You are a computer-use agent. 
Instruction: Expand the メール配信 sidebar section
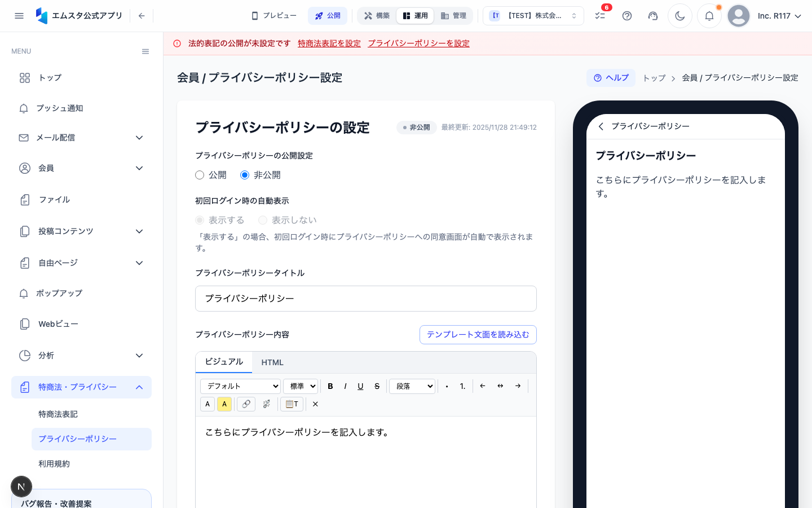pyautogui.click(x=81, y=138)
